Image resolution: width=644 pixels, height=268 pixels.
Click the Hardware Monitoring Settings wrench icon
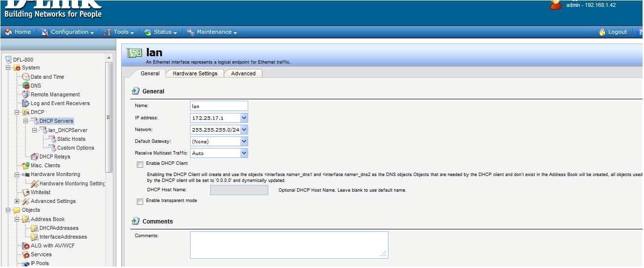[x=35, y=183]
